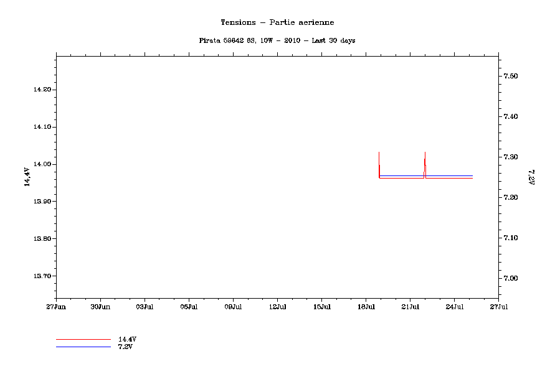This screenshot has width=555, height=392.
Task: Click the 14.20 left axis tick label
Action: 42,90
